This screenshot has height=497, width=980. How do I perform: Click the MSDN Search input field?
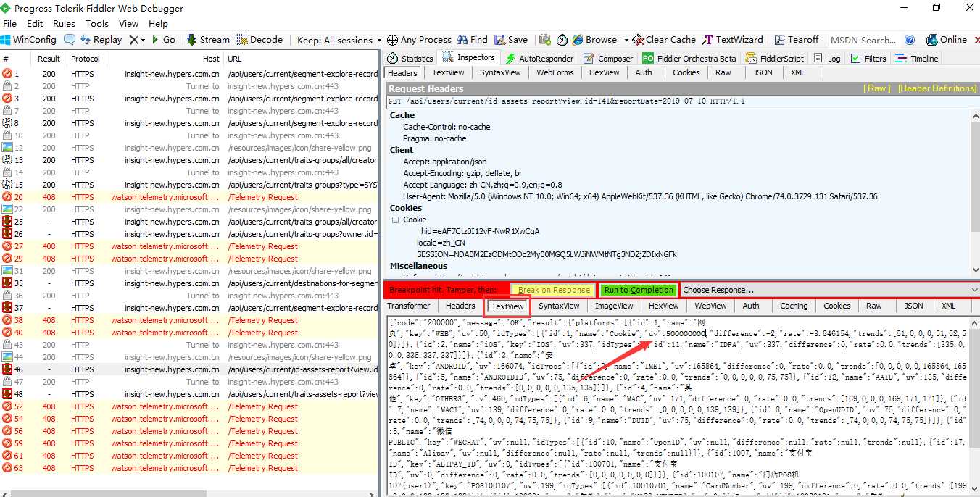[863, 40]
